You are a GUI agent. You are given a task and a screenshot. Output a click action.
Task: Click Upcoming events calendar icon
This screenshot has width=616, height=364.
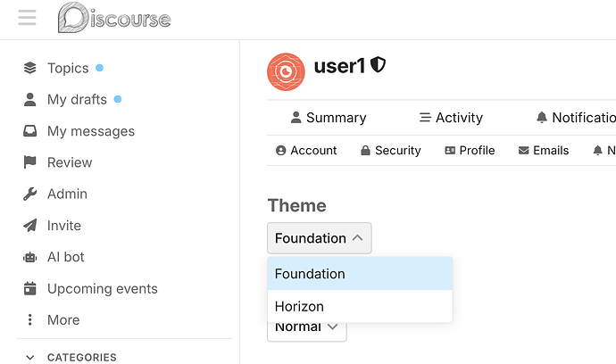point(29,288)
